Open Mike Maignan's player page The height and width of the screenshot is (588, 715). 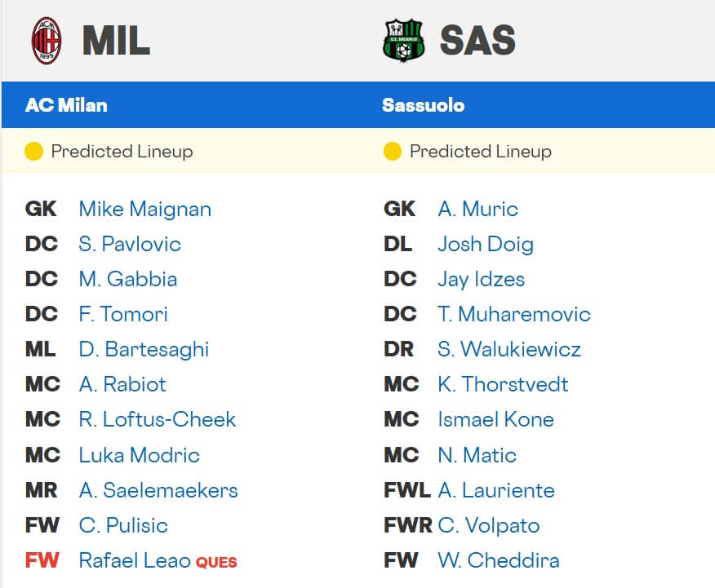coord(144,209)
